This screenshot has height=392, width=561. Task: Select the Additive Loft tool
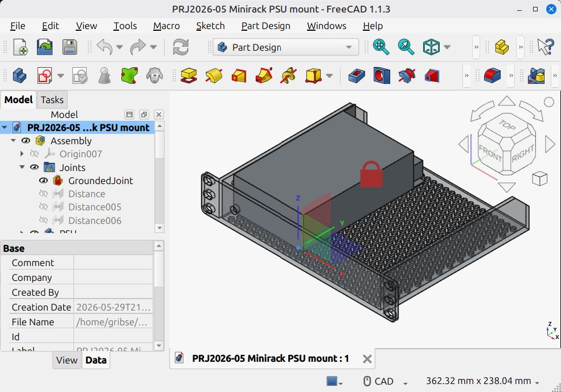[x=239, y=76]
